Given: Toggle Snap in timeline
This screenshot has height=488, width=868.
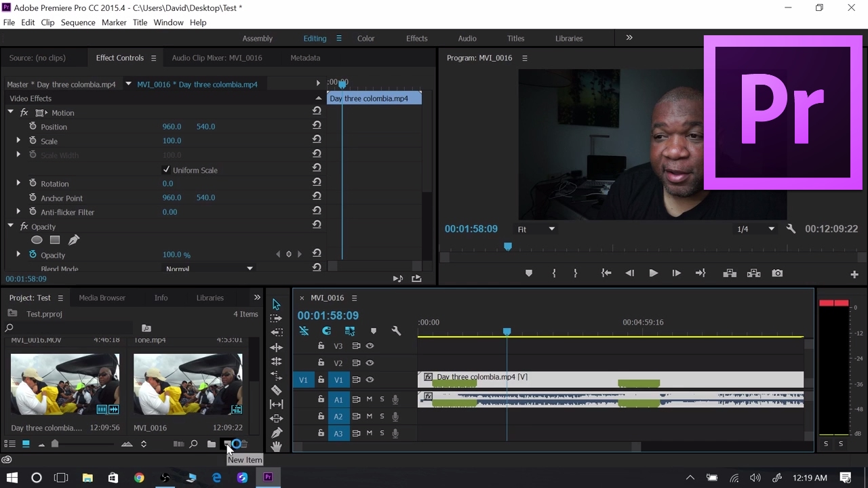Looking at the screenshot, I should pyautogui.click(x=326, y=331).
